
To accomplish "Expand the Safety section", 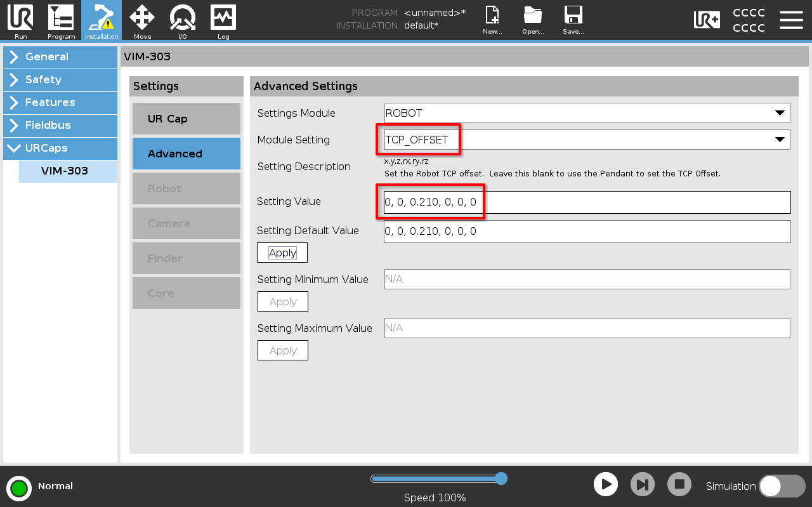I will [60, 80].
